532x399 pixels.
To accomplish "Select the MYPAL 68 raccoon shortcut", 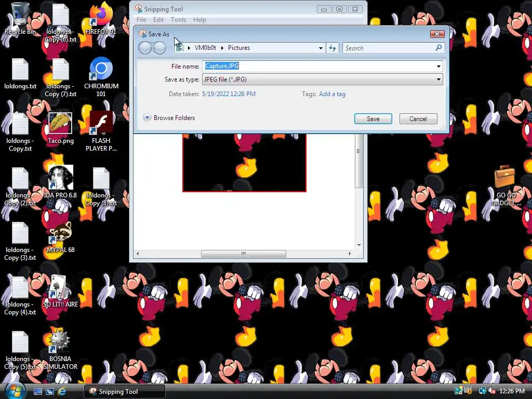I will tap(60, 237).
